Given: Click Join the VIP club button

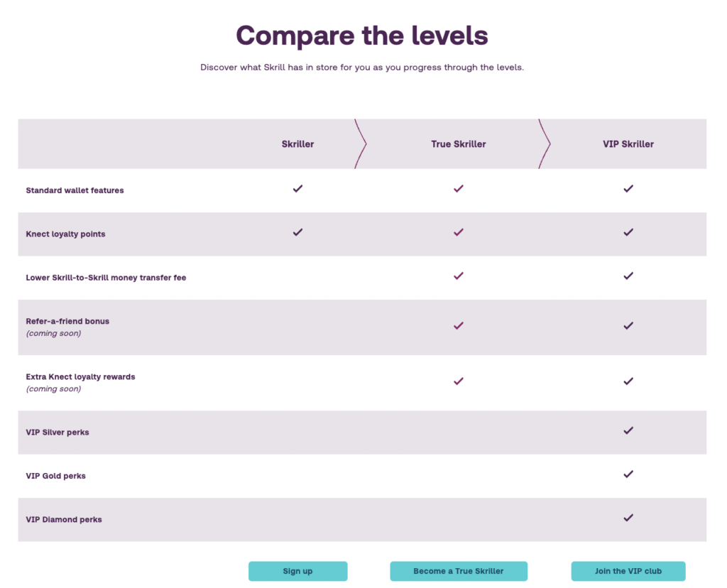Looking at the screenshot, I should [628, 571].
